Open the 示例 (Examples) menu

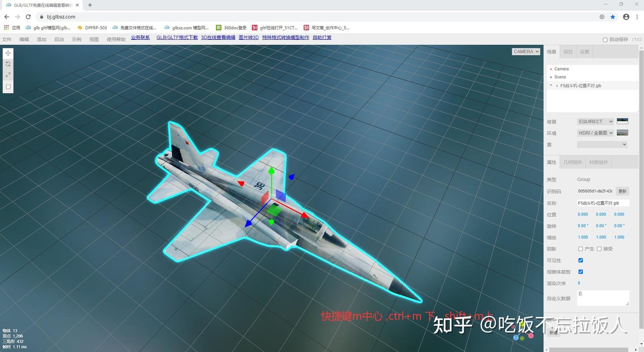pos(76,39)
